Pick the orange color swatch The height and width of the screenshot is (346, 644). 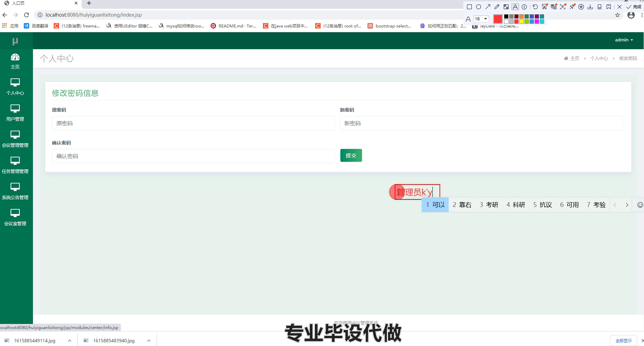pos(521,16)
